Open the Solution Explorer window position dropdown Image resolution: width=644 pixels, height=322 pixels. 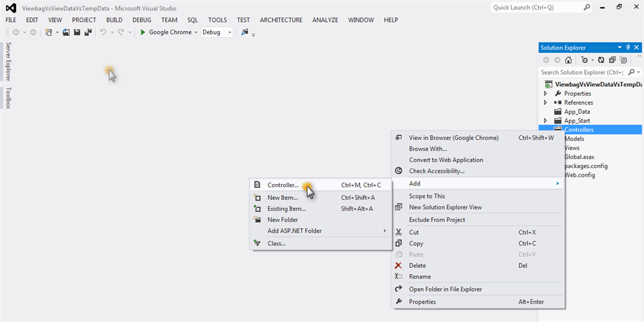point(619,48)
